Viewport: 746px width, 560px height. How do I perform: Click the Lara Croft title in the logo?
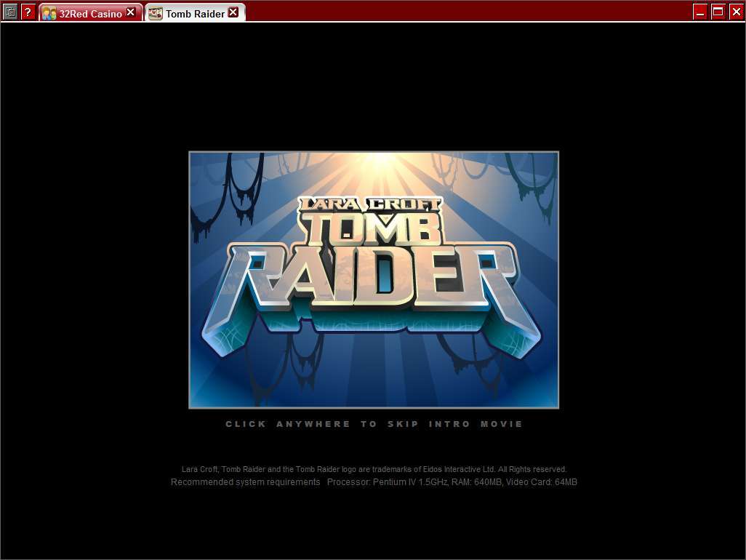[370, 204]
